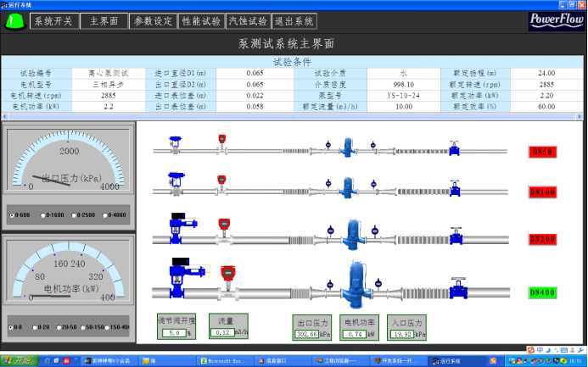
Task: Click the DN50 line outlet gate valve
Action: [455, 148]
